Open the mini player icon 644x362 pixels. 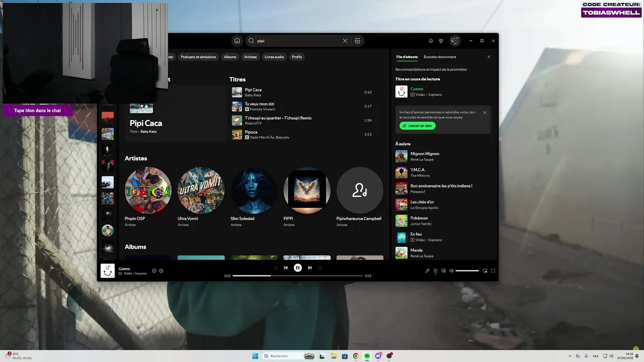485,270
